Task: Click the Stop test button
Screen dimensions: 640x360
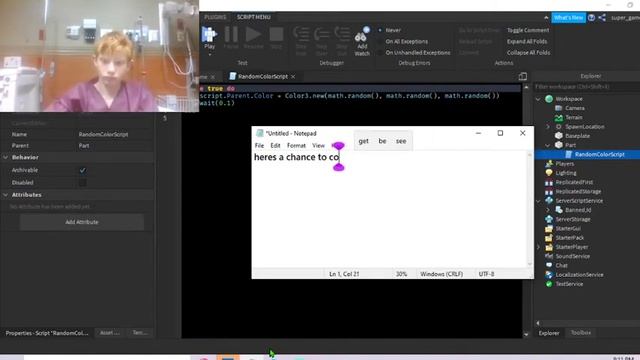Action: click(x=276, y=34)
